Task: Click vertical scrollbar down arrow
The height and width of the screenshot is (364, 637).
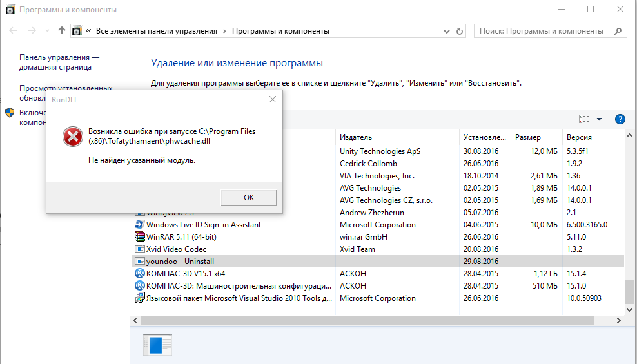Action: click(629, 310)
